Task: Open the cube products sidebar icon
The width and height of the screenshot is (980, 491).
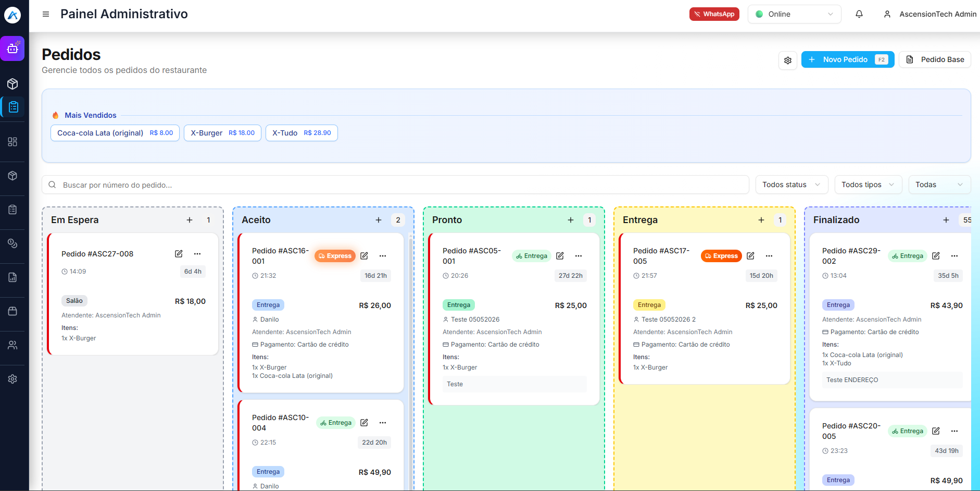Action: pyautogui.click(x=12, y=84)
